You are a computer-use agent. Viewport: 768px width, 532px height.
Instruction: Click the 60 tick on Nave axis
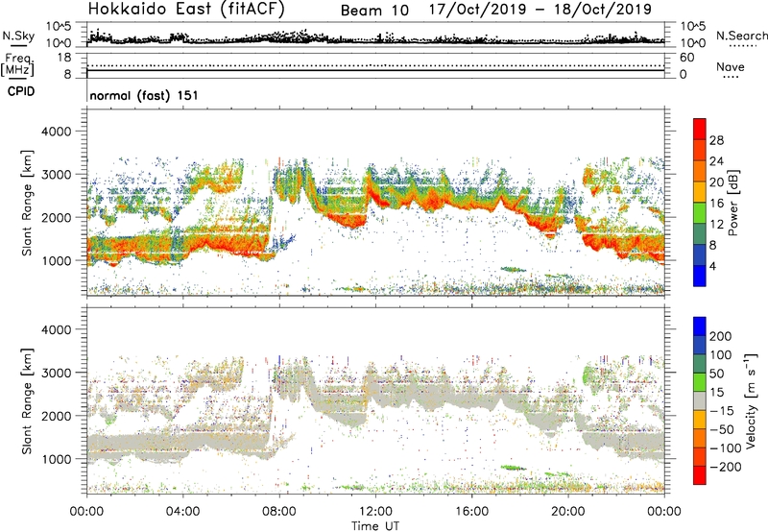coord(686,58)
